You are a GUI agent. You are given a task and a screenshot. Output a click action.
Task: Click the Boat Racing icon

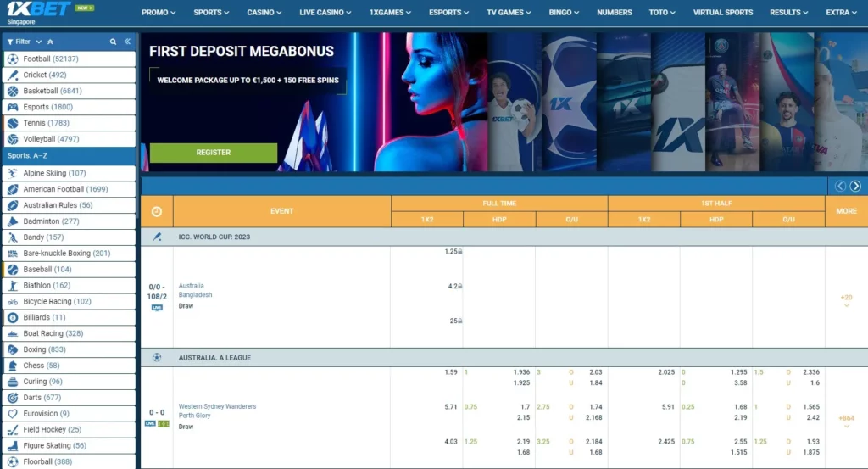pos(13,333)
